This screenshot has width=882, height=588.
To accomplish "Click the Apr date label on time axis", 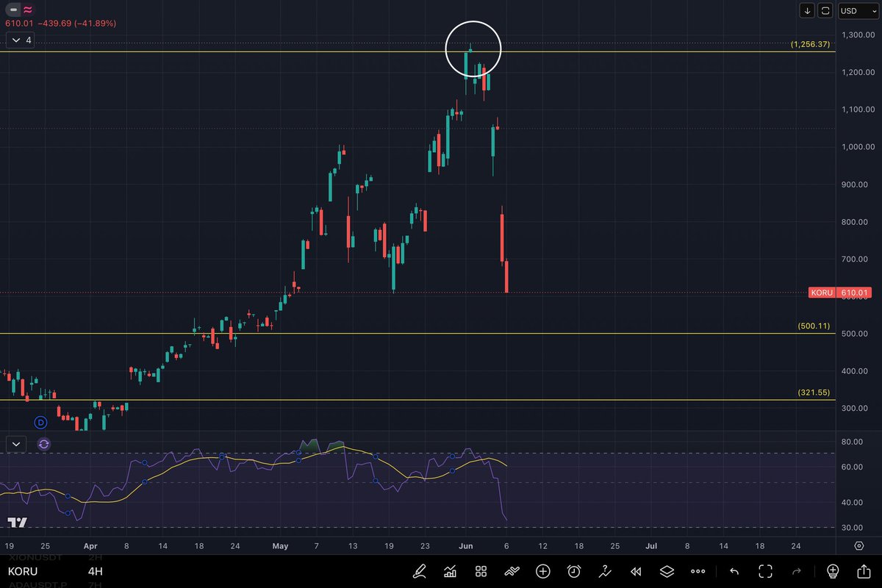I will 90,546.
